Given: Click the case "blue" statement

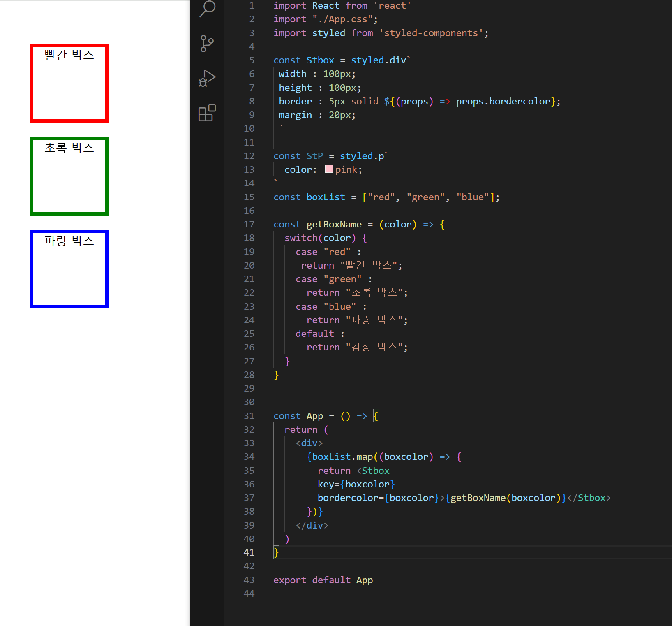Looking at the screenshot, I should [x=331, y=306].
